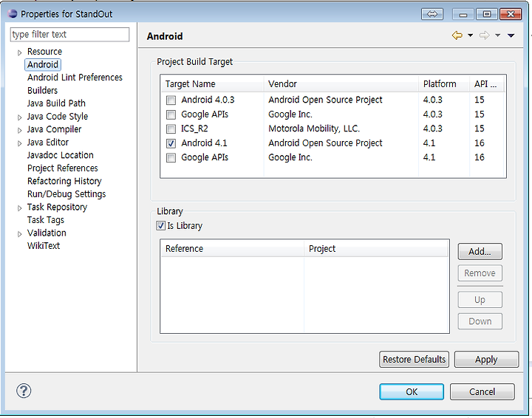
Task: Check the Google APIs 4.1 checkbox
Action: pyautogui.click(x=171, y=157)
